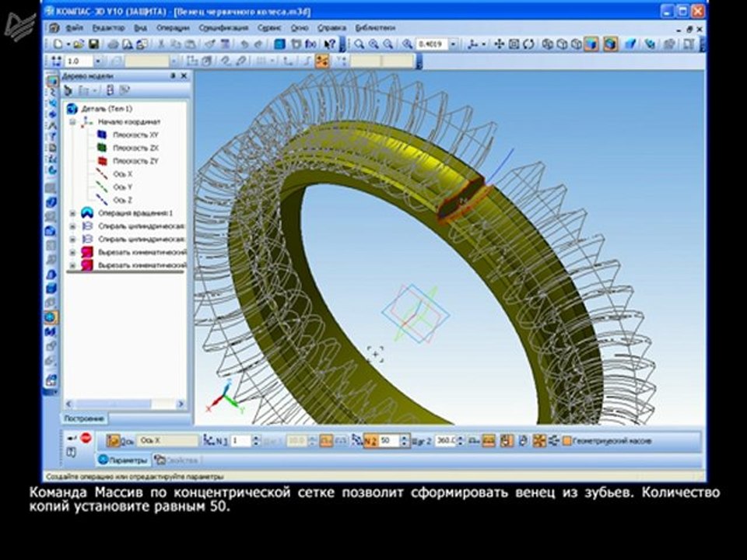The height and width of the screenshot is (560, 747).
Task: Select the Построение tab below the tree
Action: coord(84,418)
